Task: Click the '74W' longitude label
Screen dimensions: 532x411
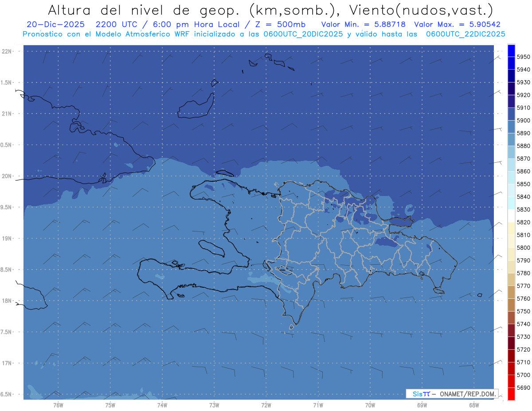Action: pos(162,405)
